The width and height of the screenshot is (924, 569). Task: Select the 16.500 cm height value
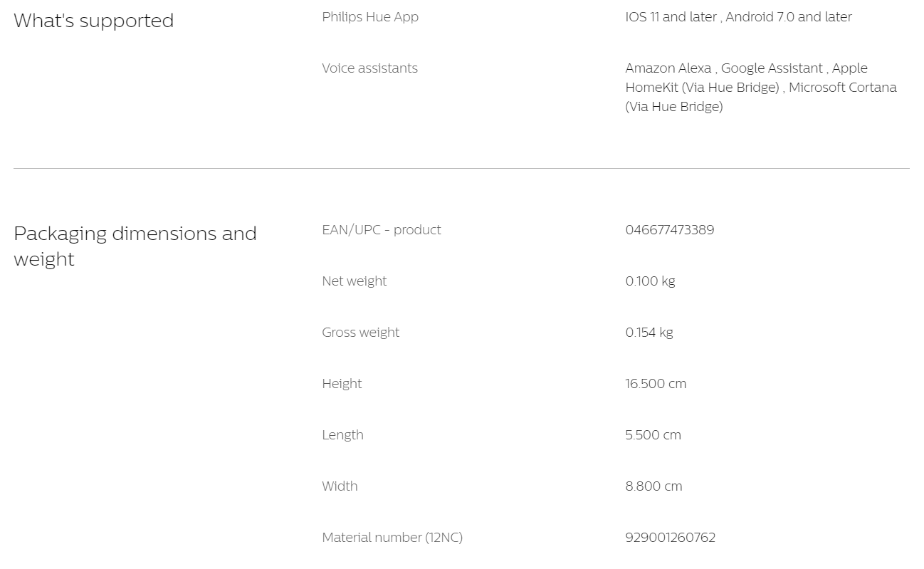point(656,384)
